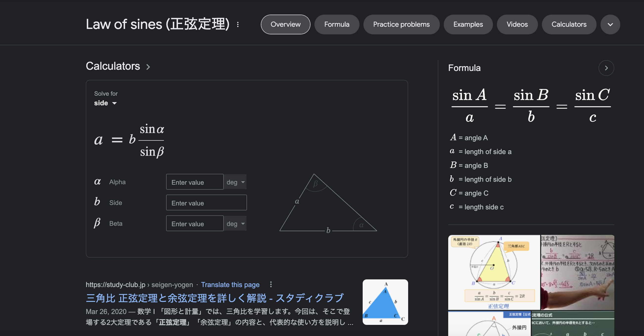Open the 外接円 diagram image thumbnail
644x336 pixels.
point(489,323)
